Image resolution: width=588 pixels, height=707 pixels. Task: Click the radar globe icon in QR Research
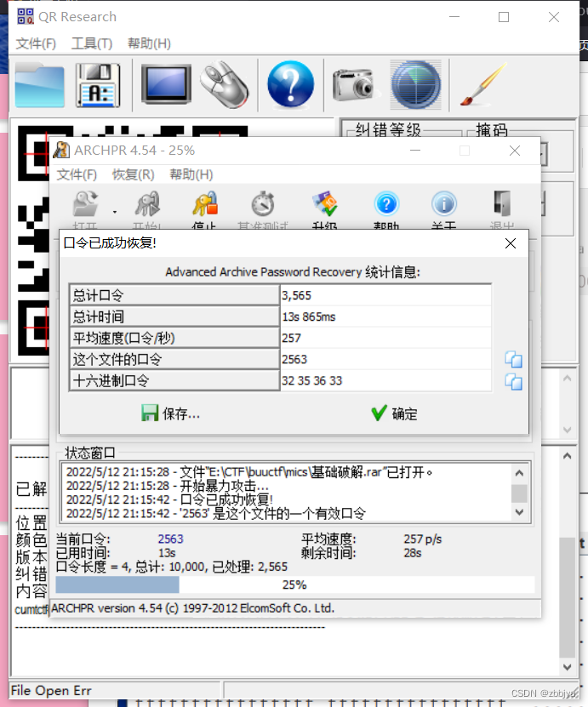(x=416, y=85)
